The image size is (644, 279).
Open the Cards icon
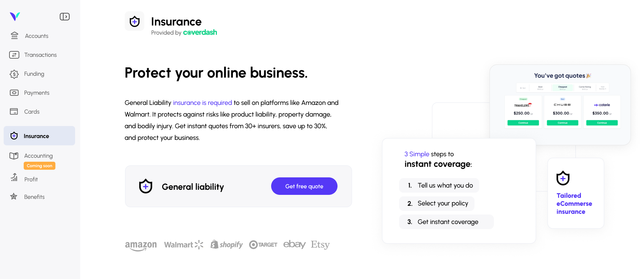click(x=14, y=111)
